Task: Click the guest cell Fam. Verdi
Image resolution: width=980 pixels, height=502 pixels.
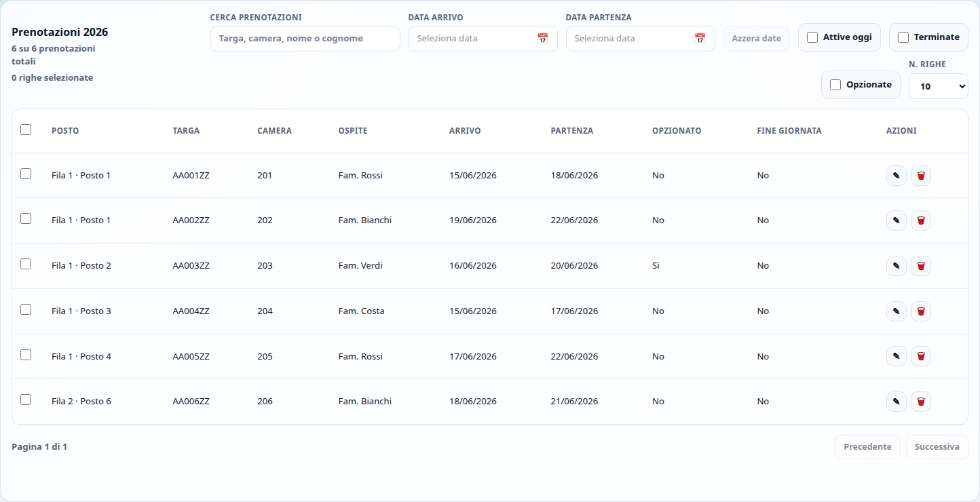Action: pos(360,266)
